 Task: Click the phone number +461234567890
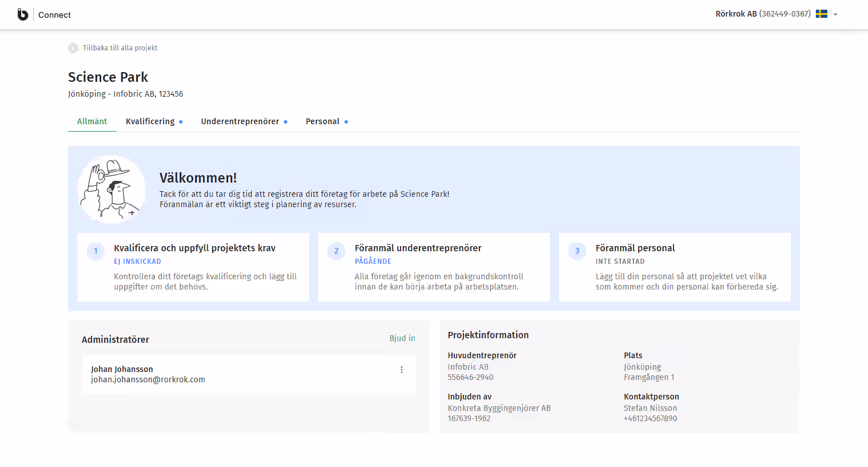pos(651,418)
